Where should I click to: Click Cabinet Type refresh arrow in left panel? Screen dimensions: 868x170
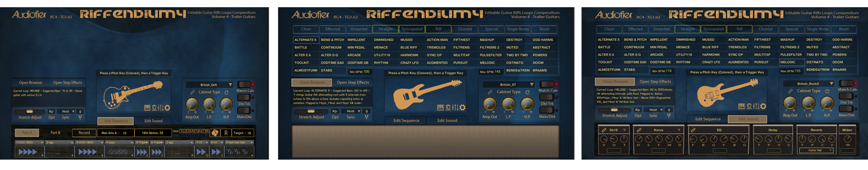tap(226, 92)
